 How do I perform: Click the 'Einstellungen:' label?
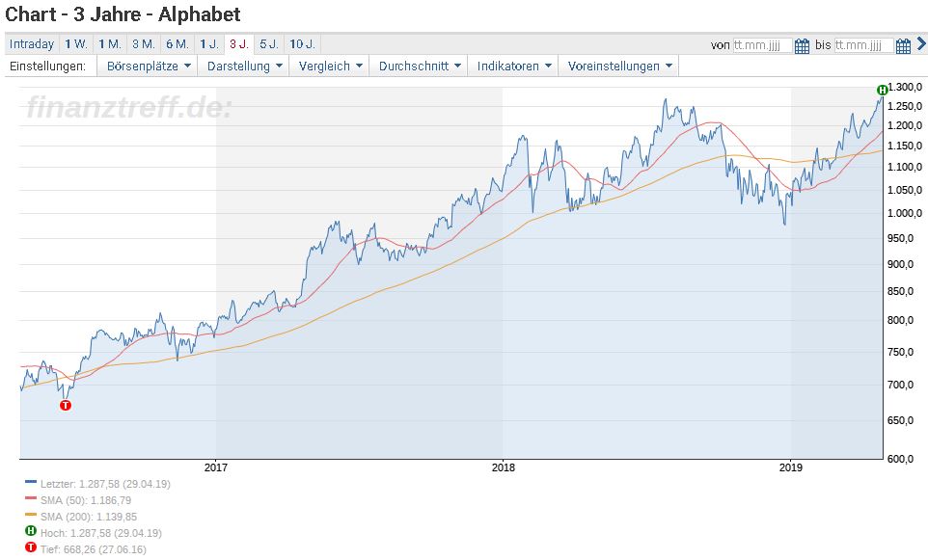(47, 67)
